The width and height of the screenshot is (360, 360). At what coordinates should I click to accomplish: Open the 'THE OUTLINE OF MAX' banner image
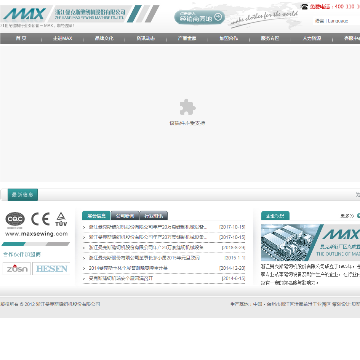310,242
